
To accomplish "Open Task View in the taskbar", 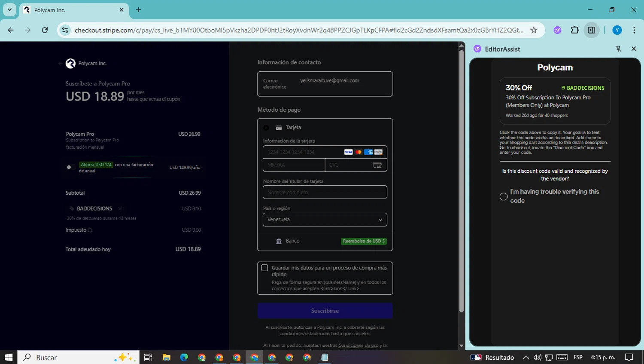I will 148,357.
